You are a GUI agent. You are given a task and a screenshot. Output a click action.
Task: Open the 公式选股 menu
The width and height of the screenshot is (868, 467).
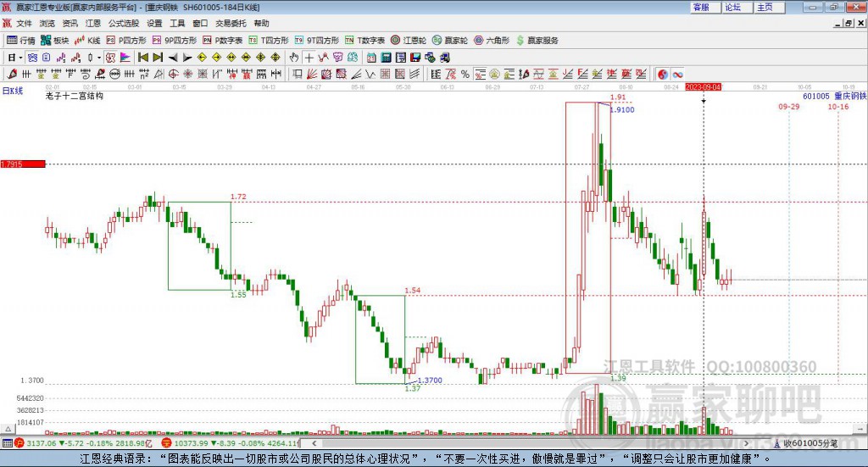pos(124,23)
